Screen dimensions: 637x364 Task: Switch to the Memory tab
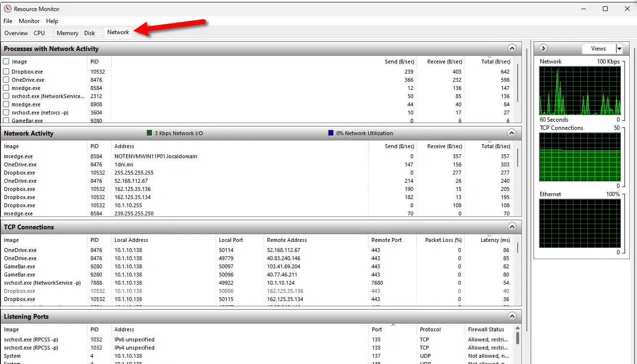point(67,33)
